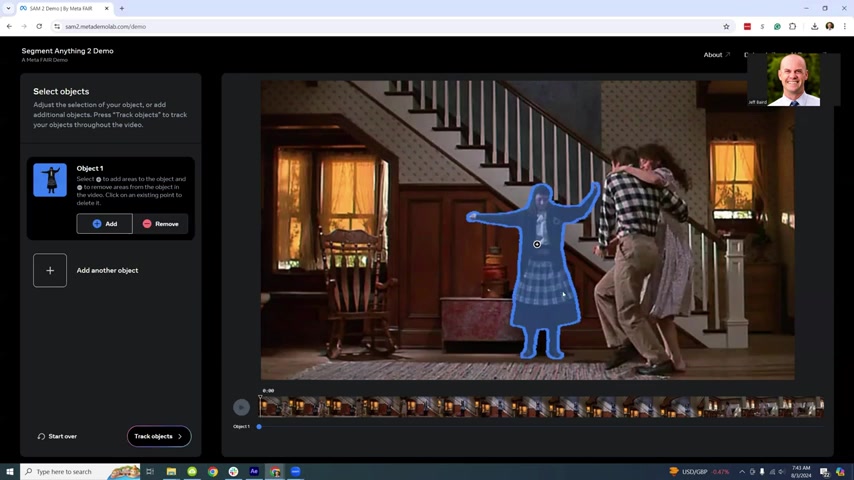
Task: Open the Extensions puzzle icon
Action: pyautogui.click(x=792, y=26)
